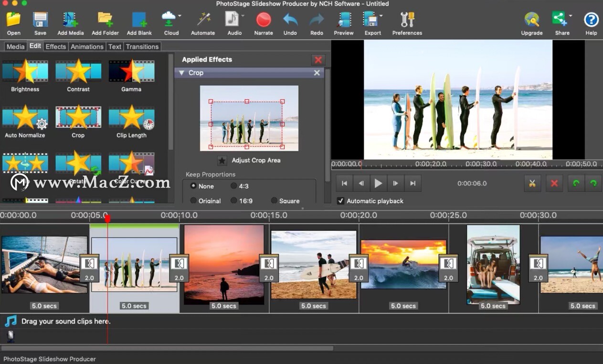Viewport: 603px width, 364px height.
Task: Click the scissors split icon
Action: click(x=532, y=183)
